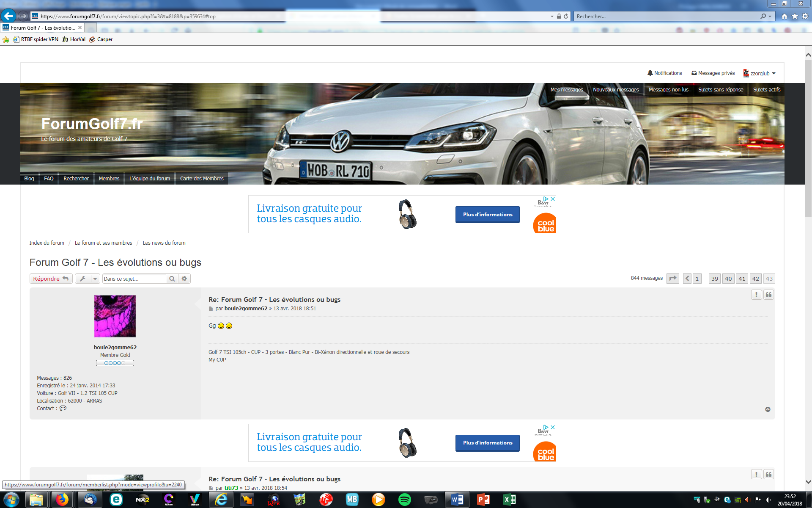
Task: Select the Messages non lus tab
Action: (668, 90)
